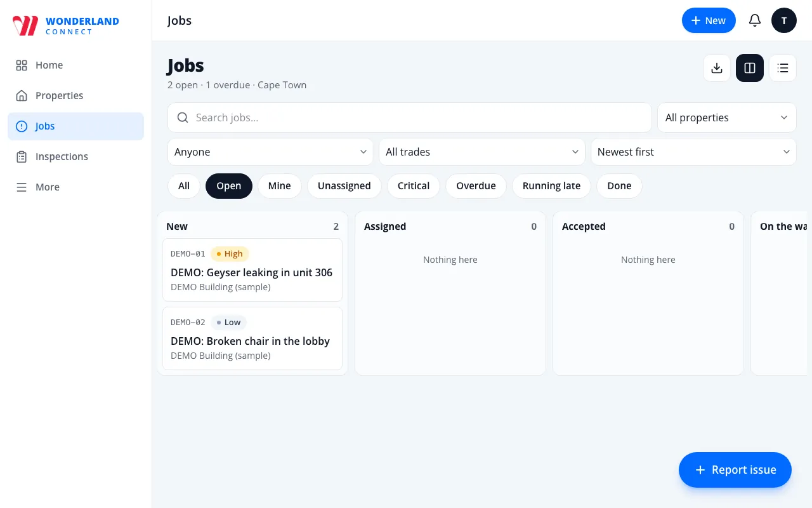Image resolution: width=812 pixels, height=508 pixels.
Task: Switch to board column view icon
Action: 750,68
